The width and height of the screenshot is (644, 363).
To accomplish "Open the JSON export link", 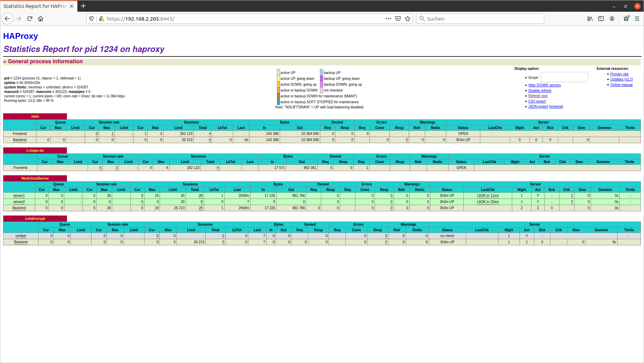I will coord(538,106).
